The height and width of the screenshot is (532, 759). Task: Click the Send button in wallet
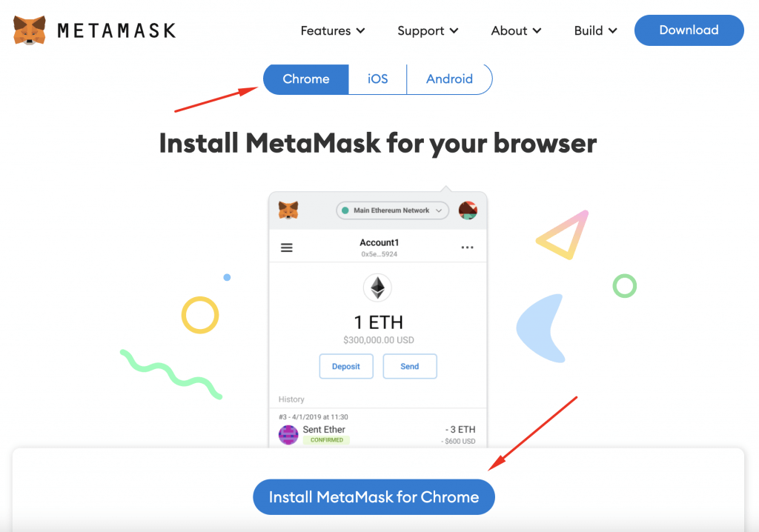point(410,367)
